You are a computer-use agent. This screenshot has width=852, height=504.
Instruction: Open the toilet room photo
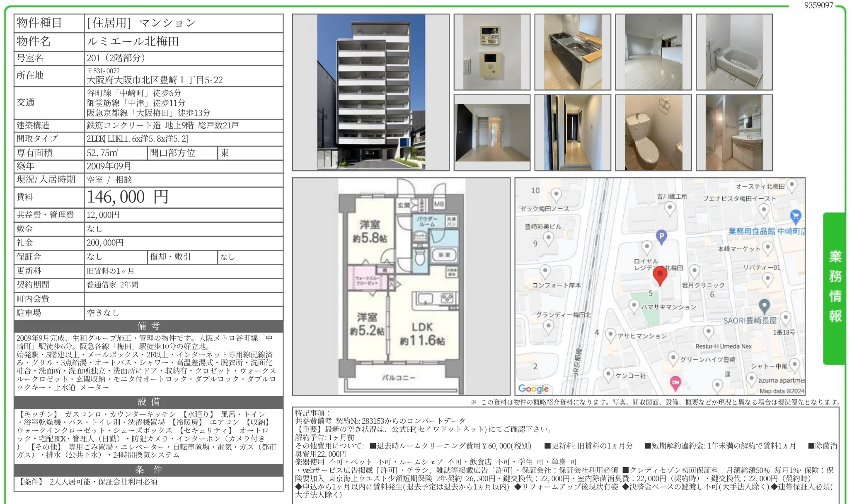(x=653, y=133)
